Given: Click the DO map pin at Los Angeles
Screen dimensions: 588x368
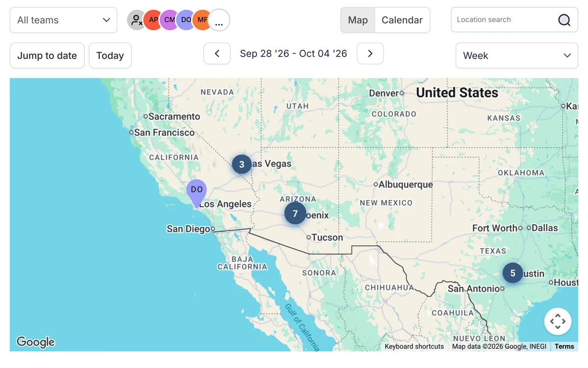Looking at the screenshot, I should [x=196, y=192].
